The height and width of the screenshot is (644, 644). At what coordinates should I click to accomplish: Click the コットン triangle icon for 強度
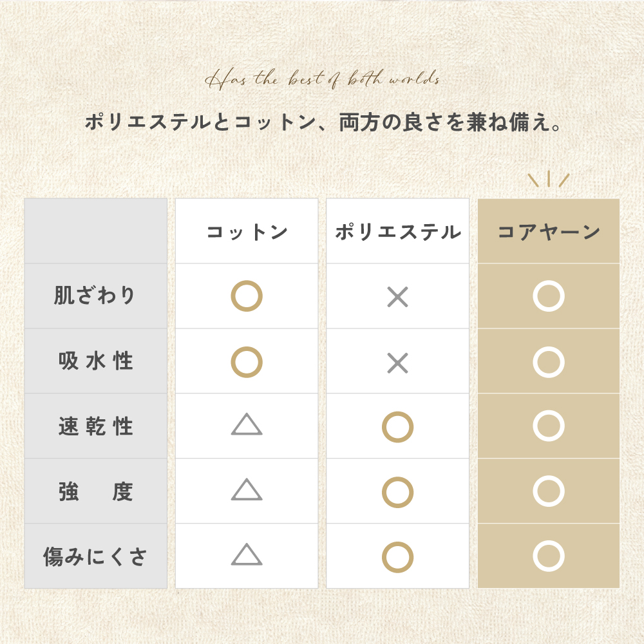(x=247, y=489)
